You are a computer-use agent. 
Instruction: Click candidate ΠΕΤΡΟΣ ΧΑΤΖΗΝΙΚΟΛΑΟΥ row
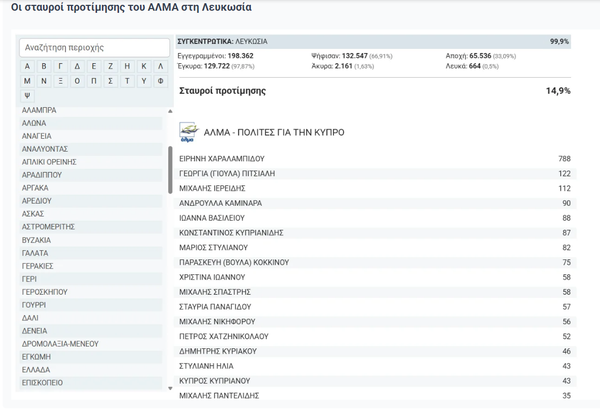click(x=375, y=337)
